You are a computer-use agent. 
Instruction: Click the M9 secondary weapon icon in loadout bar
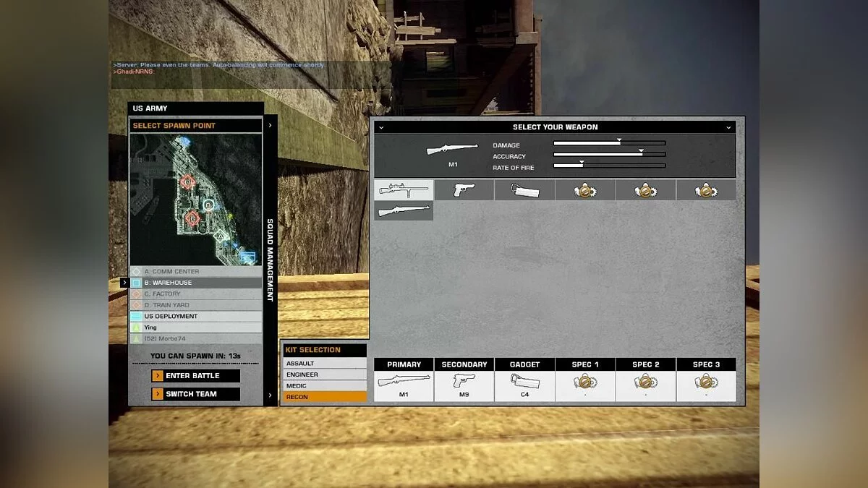(464, 382)
